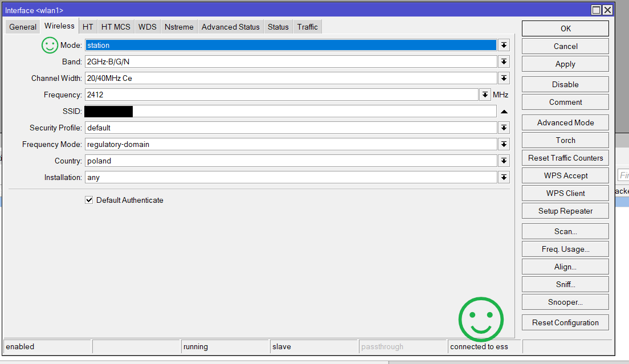Expand the Mode dropdown arrow

(504, 46)
